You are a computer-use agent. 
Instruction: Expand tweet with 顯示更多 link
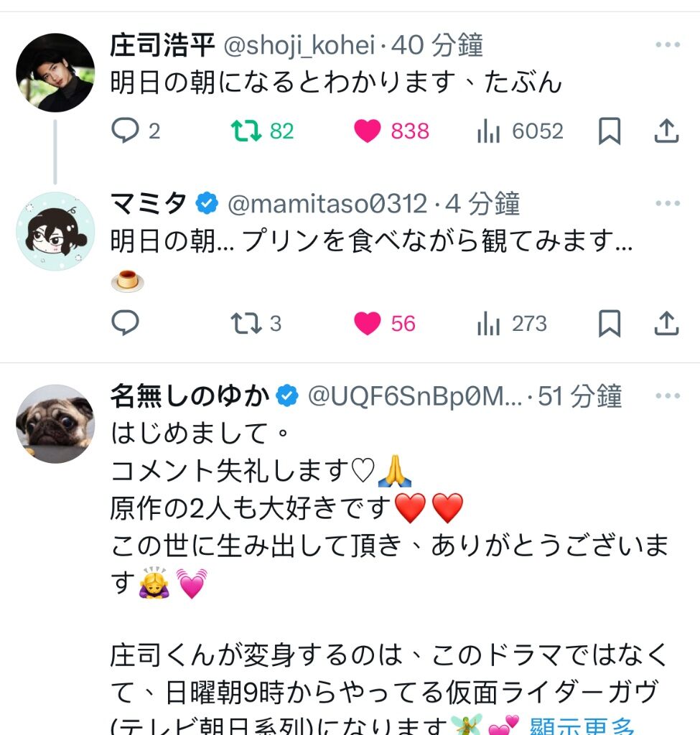(582, 726)
